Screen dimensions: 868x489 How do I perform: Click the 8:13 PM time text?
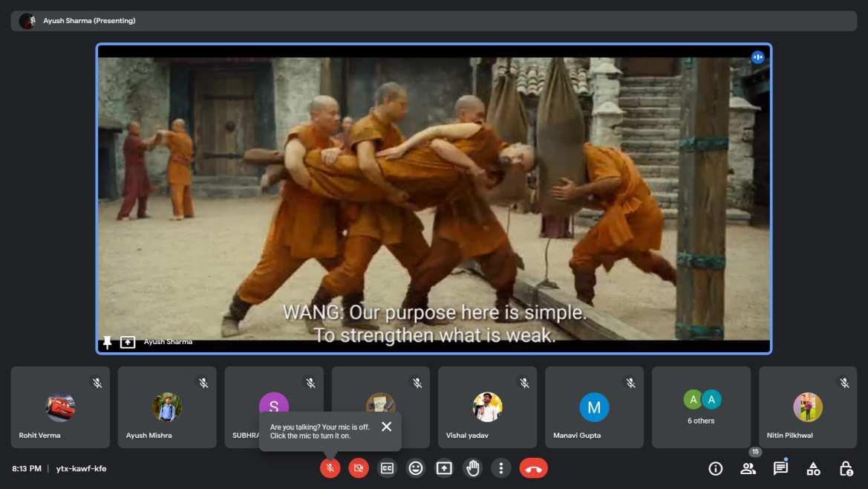[27, 468]
